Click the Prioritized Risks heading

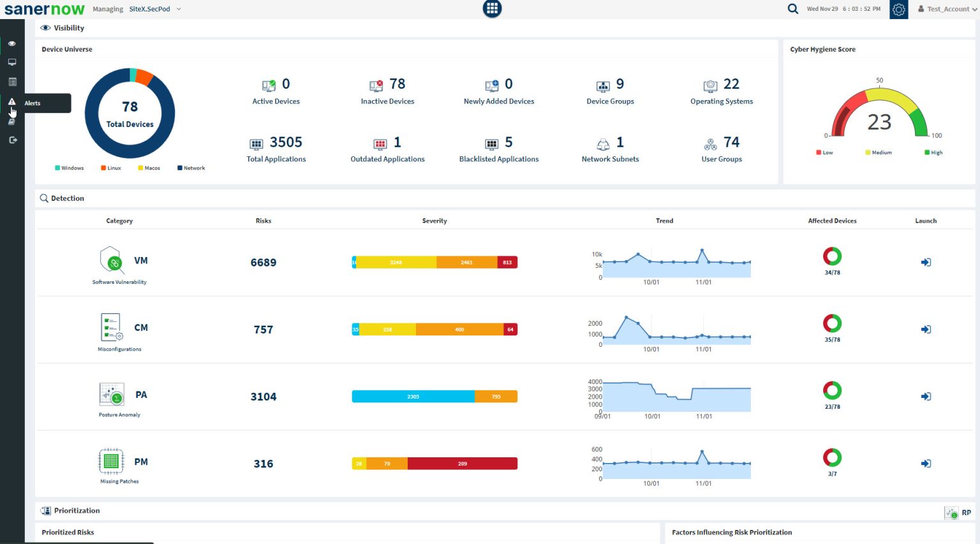68,533
